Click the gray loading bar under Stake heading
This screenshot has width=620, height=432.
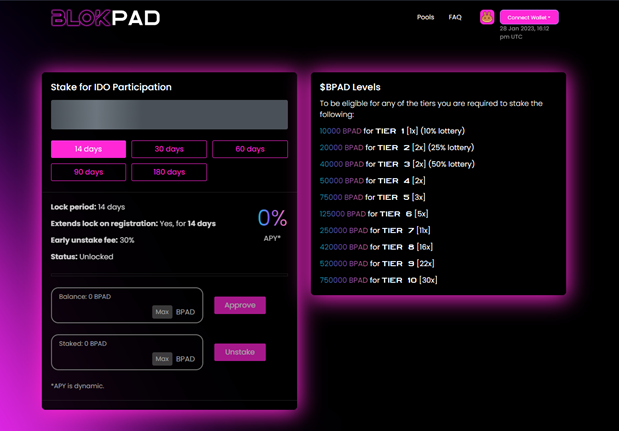169,115
